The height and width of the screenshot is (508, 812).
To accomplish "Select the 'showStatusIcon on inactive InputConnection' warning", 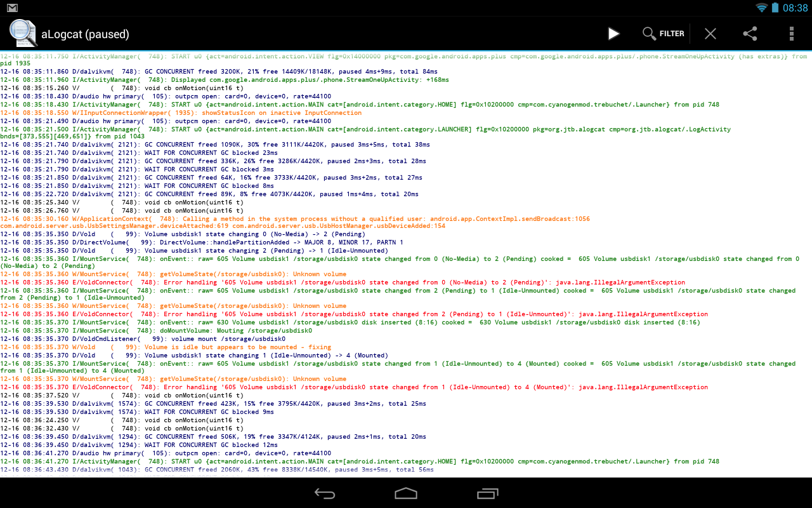I will 181,112.
